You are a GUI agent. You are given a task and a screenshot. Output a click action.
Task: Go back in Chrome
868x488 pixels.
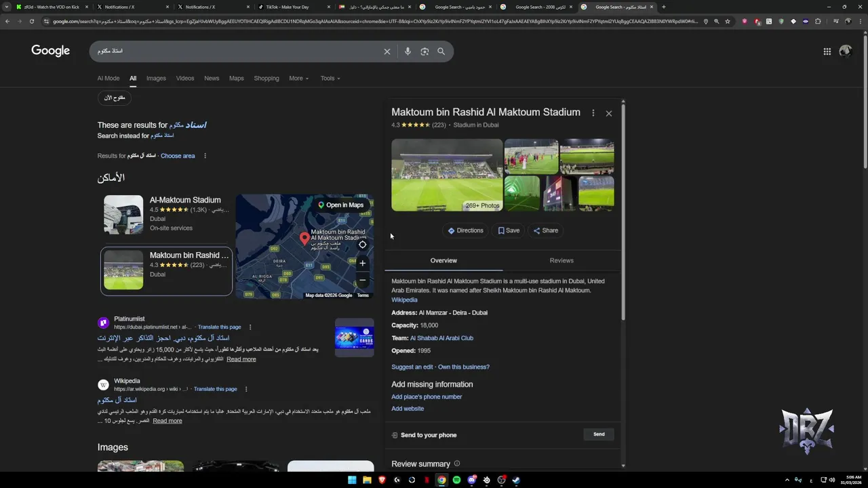7,21
